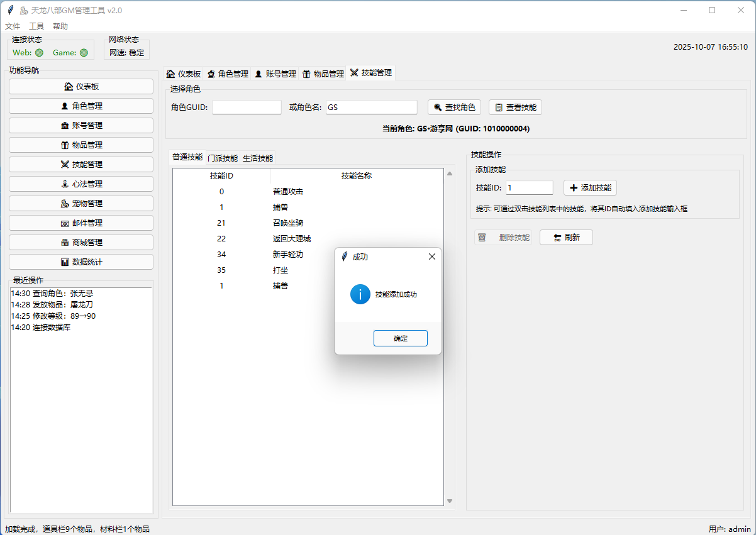The image size is (756, 535).
Task: Click the Character GUID input field
Action: [247, 108]
